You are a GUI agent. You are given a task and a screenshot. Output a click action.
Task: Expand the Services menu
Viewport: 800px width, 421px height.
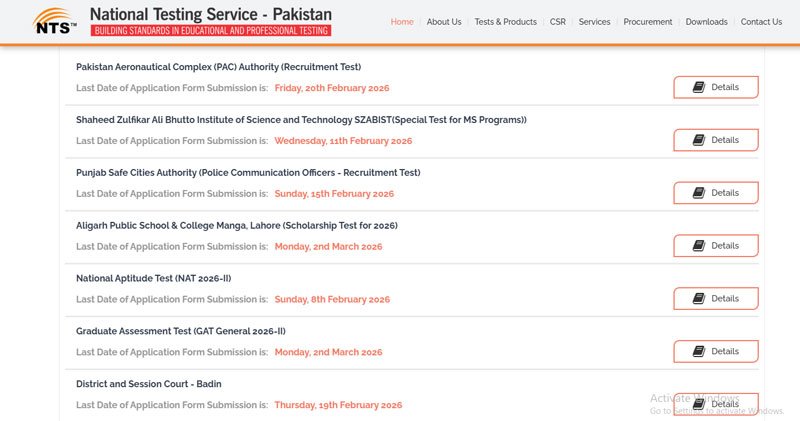coord(594,22)
